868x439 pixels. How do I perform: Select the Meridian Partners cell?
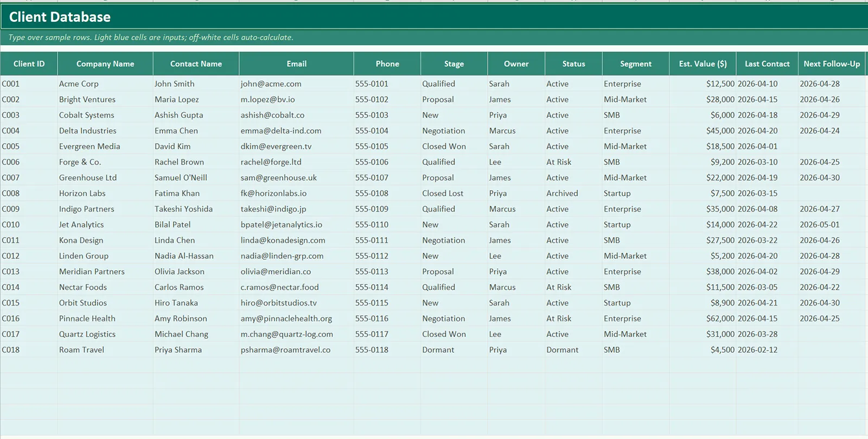point(105,271)
